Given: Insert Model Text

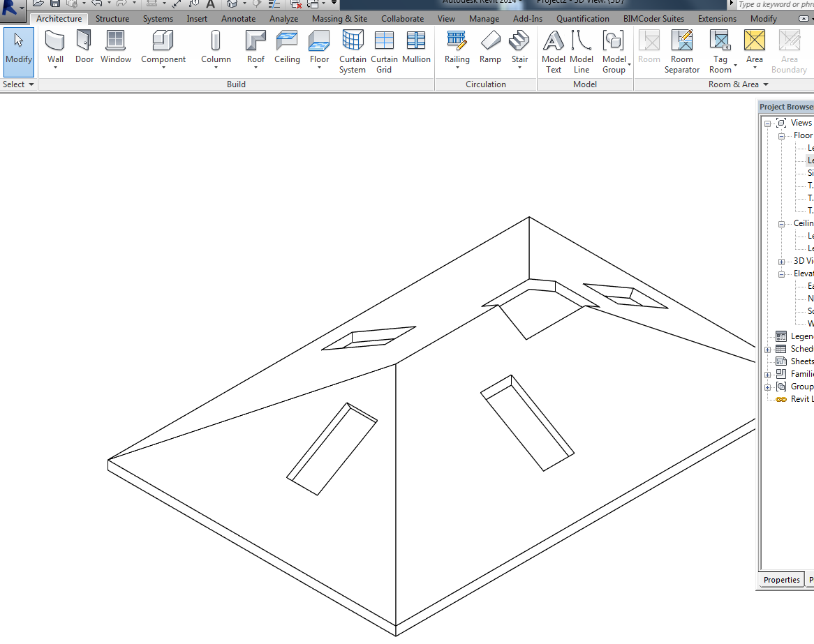Looking at the screenshot, I should (554, 52).
